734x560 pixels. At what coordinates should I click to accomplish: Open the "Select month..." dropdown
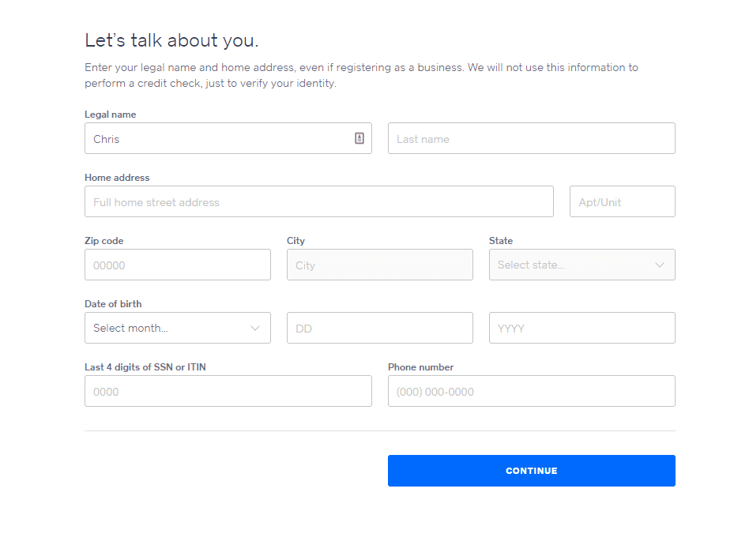pyautogui.click(x=177, y=327)
